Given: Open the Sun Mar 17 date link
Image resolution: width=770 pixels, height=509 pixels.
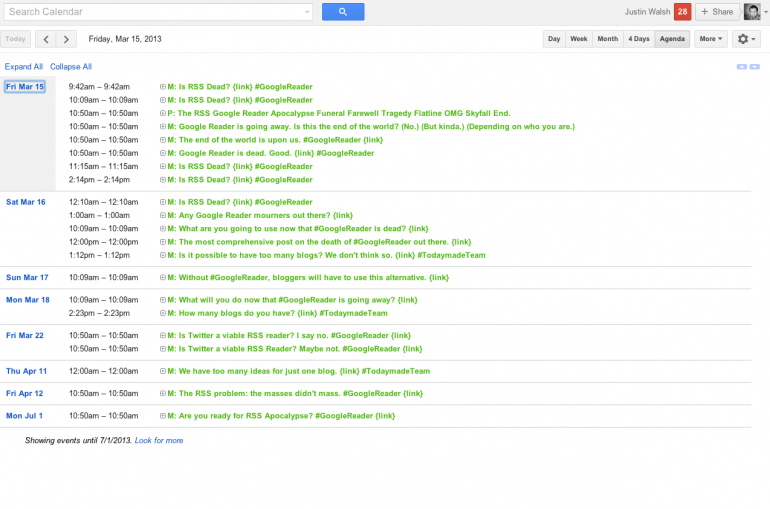Looking at the screenshot, I should tap(27, 278).
